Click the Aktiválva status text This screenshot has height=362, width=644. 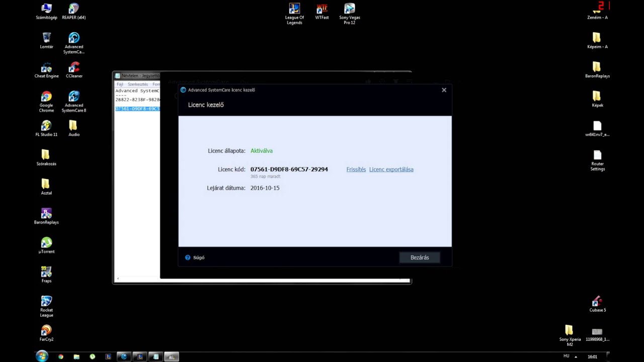coord(262,151)
